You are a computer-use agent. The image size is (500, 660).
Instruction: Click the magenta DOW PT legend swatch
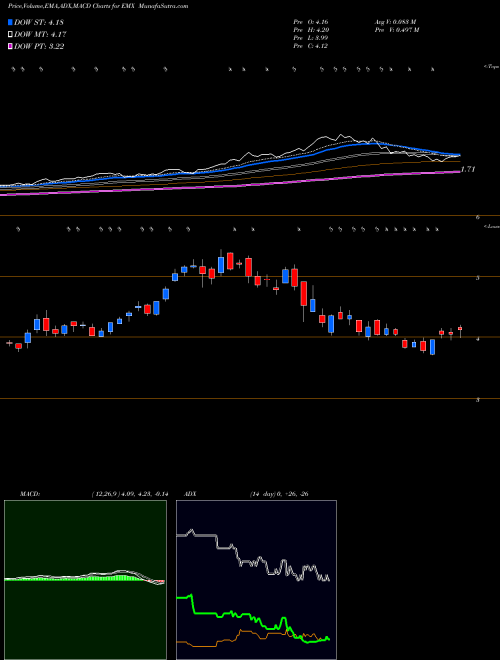click(10, 46)
